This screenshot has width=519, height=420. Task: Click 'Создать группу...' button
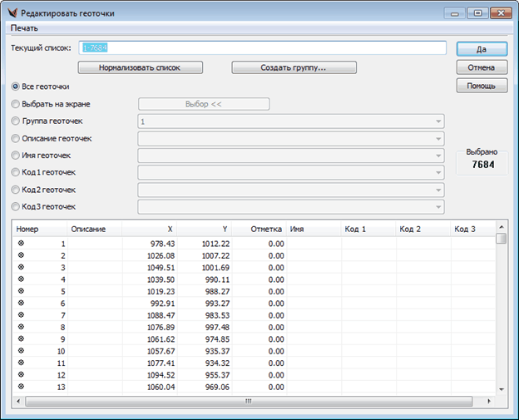coord(294,67)
